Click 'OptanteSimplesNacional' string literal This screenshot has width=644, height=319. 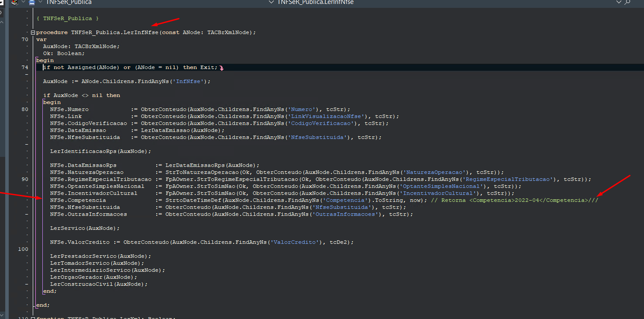(x=441, y=186)
